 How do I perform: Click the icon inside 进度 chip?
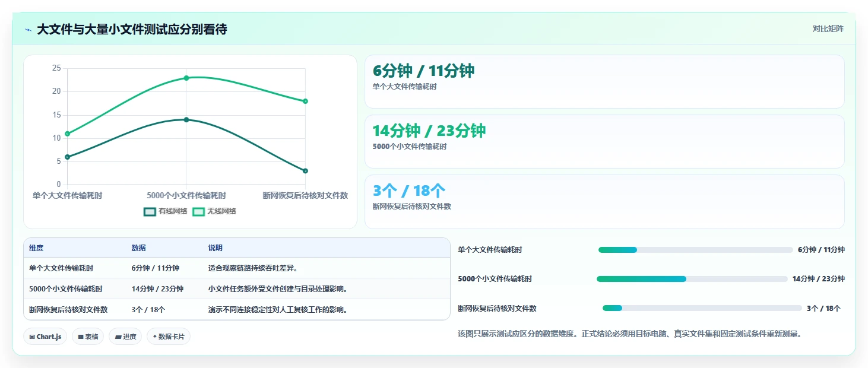pyautogui.click(x=118, y=337)
